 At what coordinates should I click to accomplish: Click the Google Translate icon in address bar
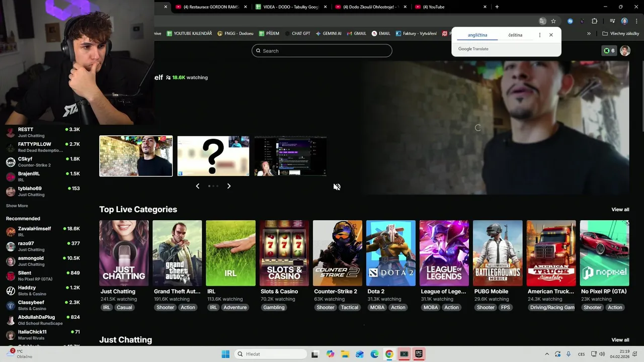pyautogui.click(x=542, y=21)
